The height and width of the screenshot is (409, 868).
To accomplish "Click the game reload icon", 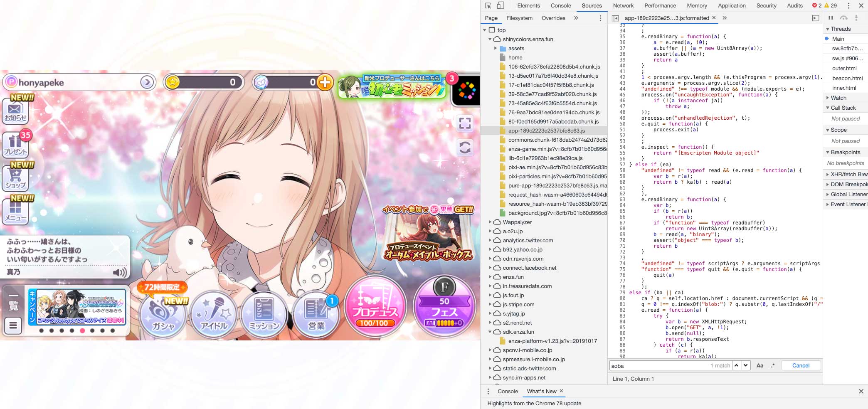I will coord(465,148).
